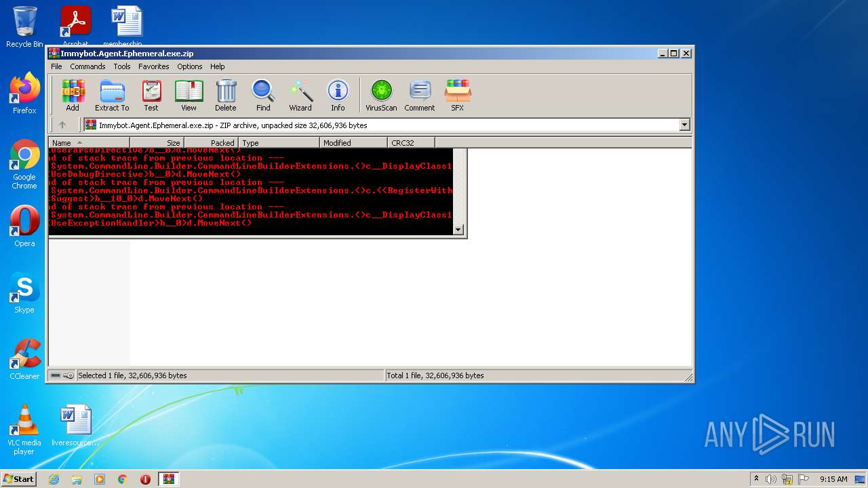The height and width of the screenshot is (488, 868).
Task: Open liveresource Word document on desktop
Action: [76, 426]
